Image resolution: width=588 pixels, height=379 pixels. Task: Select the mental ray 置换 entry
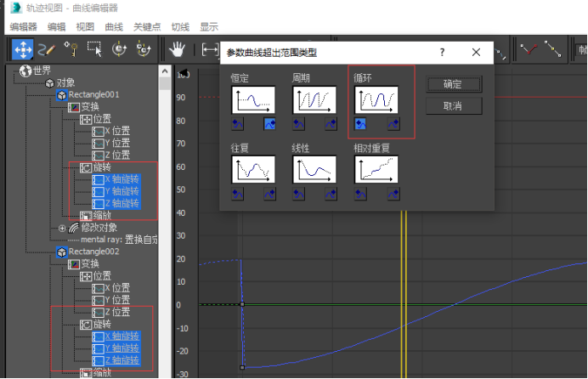(x=118, y=240)
